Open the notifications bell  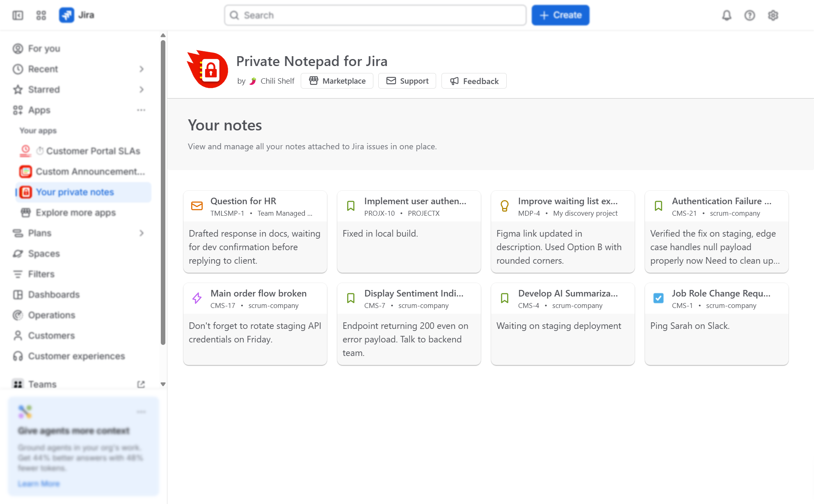point(727,15)
